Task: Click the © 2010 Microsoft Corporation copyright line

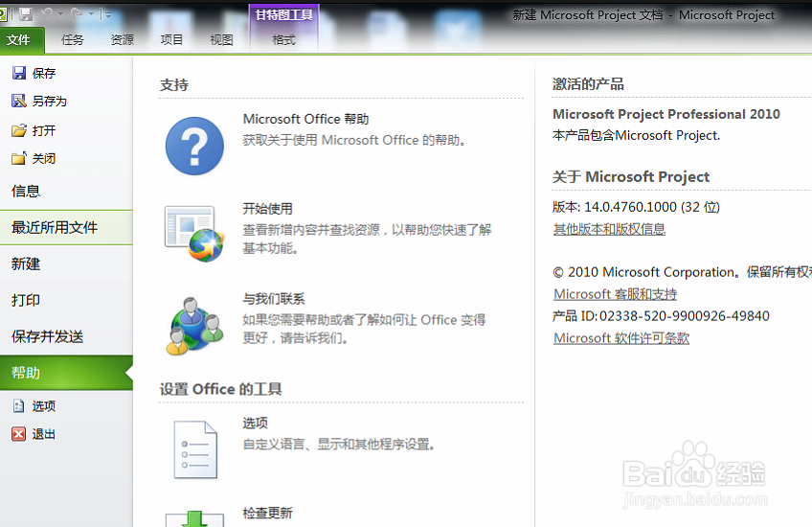Action: coord(682,272)
